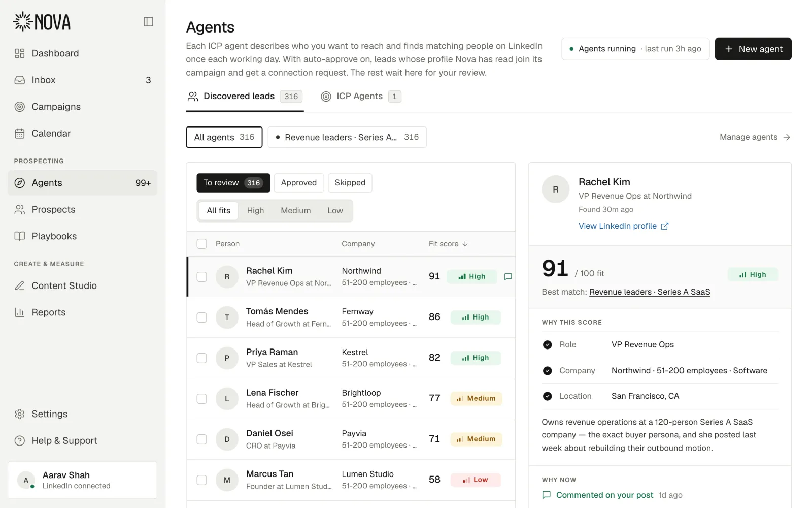Switch to Discovered leads tab
This screenshot has width=812, height=508.
pyautogui.click(x=245, y=97)
